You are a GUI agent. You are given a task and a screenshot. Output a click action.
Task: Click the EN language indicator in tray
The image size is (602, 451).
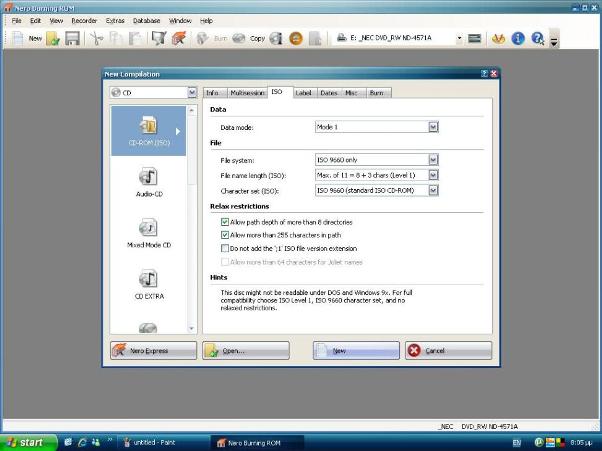(x=517, y=443)
